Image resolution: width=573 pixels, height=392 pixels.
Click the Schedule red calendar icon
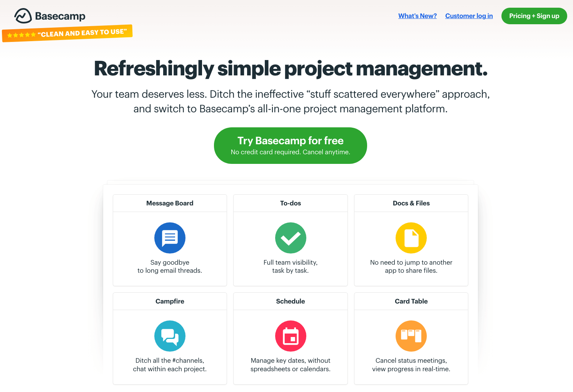[291, 336]
